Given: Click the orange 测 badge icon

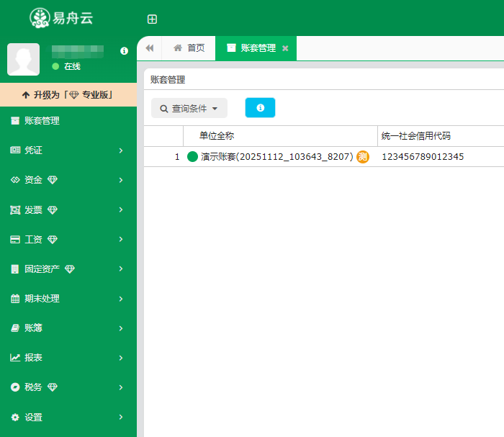Looking at the screenshot, I should [363, 157].
